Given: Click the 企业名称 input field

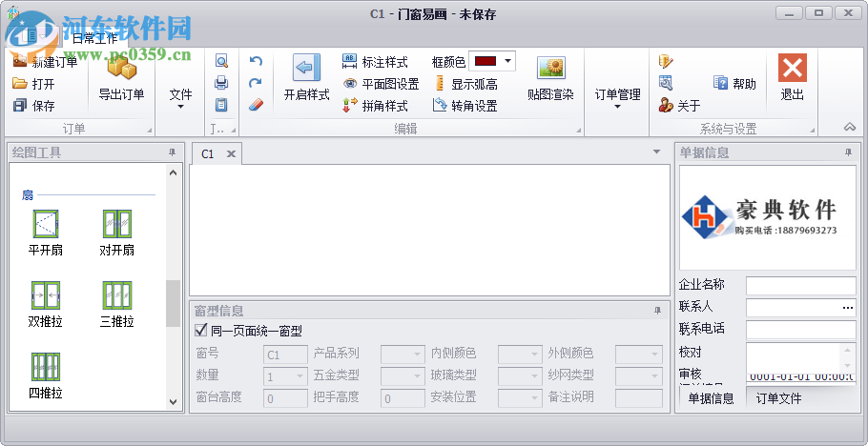Looking at the screenshot, I should (x=801, y=286).
